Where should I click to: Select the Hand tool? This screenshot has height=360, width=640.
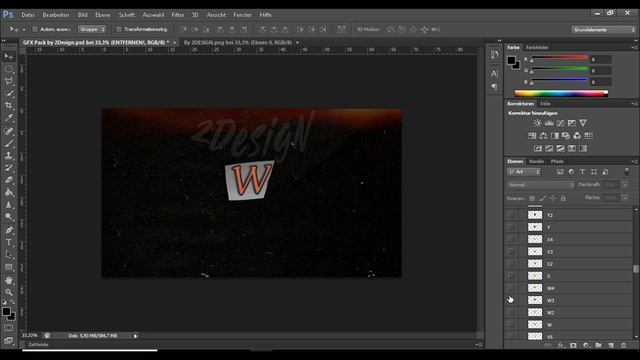pos(9,280)
